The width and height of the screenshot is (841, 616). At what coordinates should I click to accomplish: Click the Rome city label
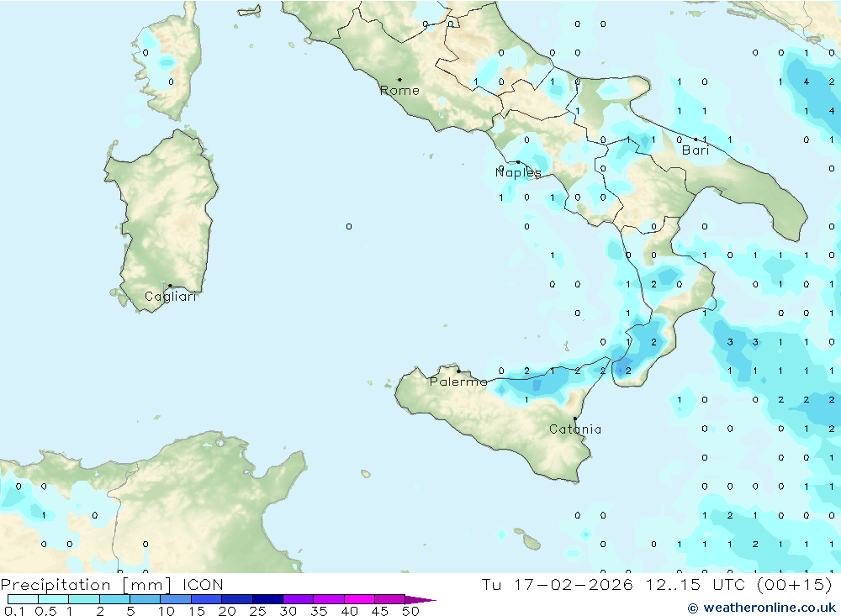click(399, 91)
